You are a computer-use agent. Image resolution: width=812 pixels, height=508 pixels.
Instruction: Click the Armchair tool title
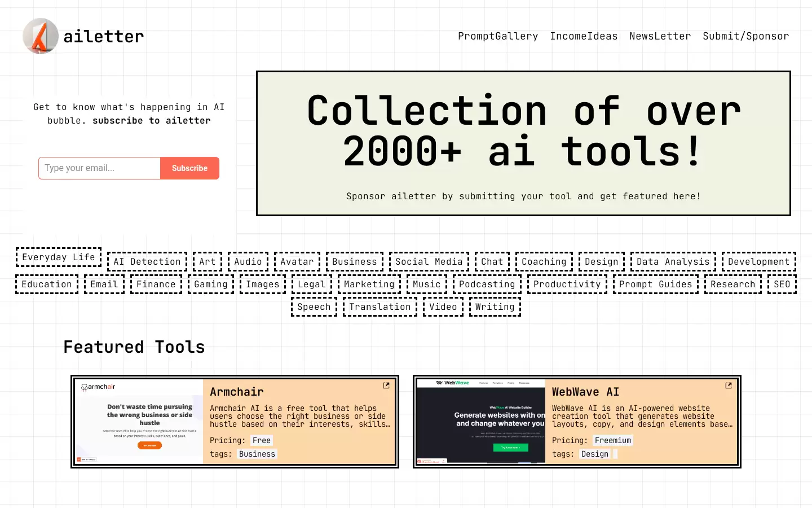click(237, 392)
